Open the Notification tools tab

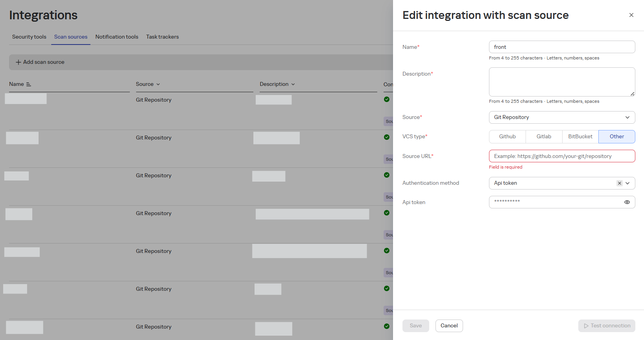[x=116, y=37]
